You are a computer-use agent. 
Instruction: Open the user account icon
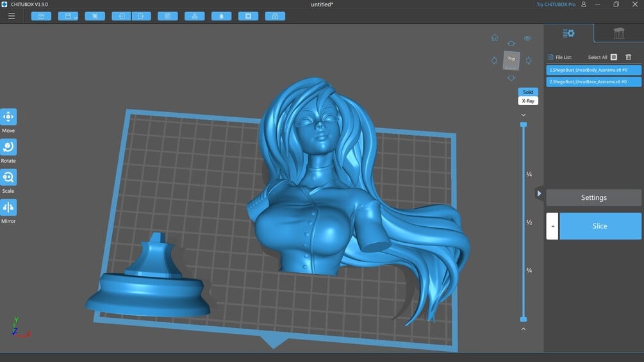tap(584, 4)
